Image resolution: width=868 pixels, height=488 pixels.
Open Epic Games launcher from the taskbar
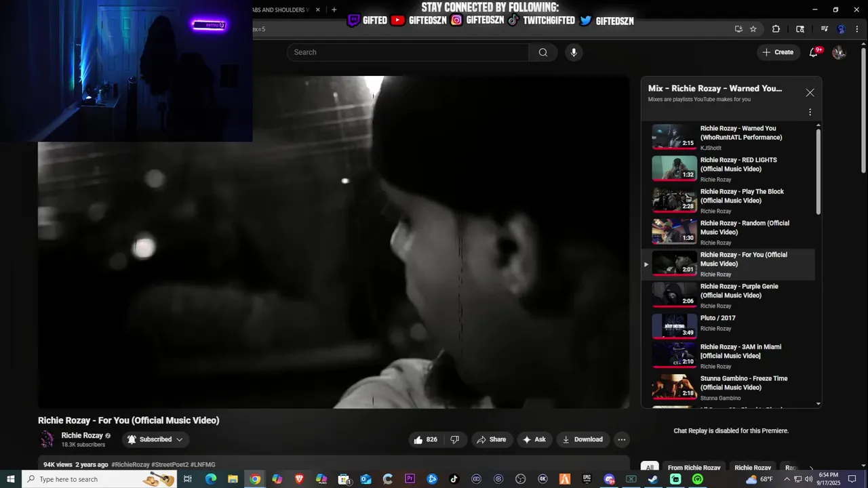click(x=587, y=479)
